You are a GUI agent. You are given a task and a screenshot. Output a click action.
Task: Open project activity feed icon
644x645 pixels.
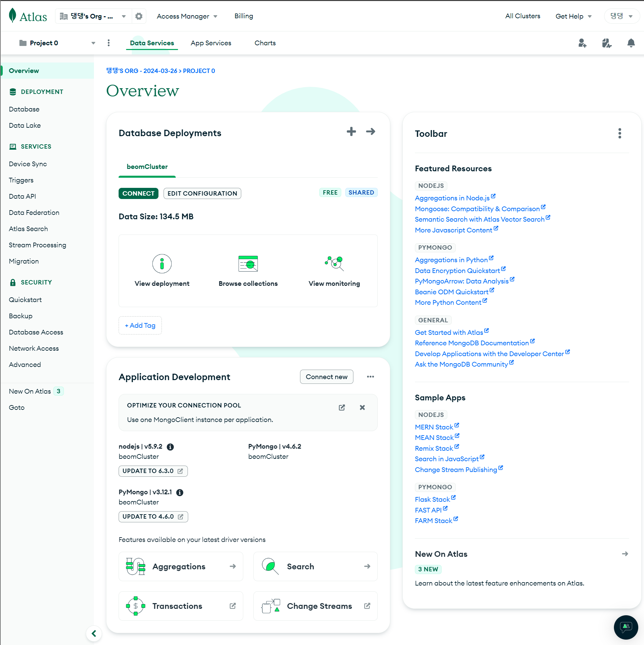(x=606, y=43)
